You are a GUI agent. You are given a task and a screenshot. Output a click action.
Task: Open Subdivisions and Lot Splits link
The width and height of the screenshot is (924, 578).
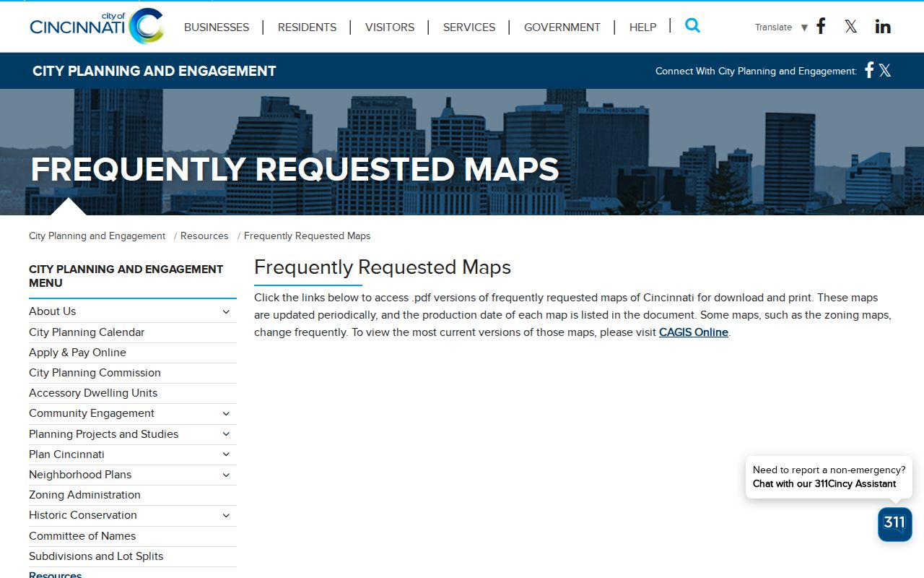(x=96, y=556)
